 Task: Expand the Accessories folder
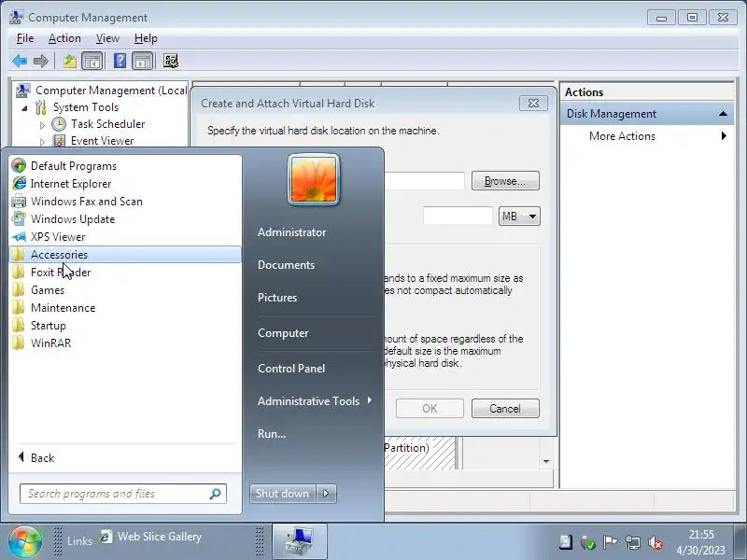click(125, 254)
